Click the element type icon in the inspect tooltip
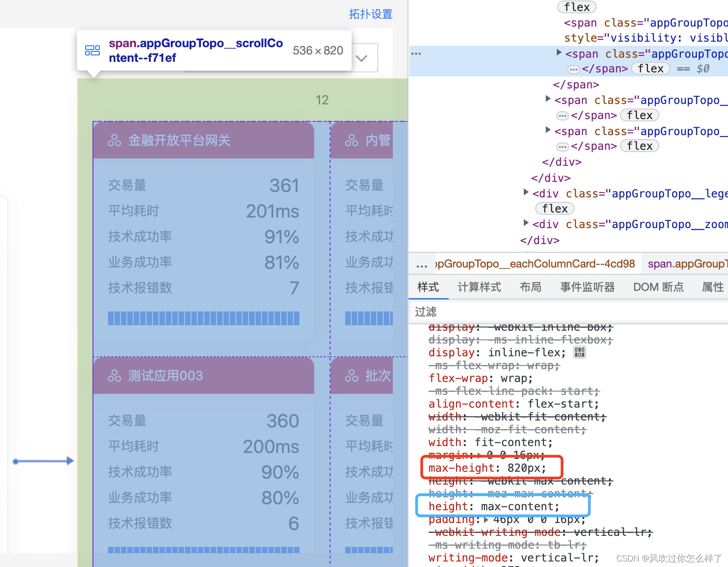Viewport: 728px width, 567px height. click(92, 50)
